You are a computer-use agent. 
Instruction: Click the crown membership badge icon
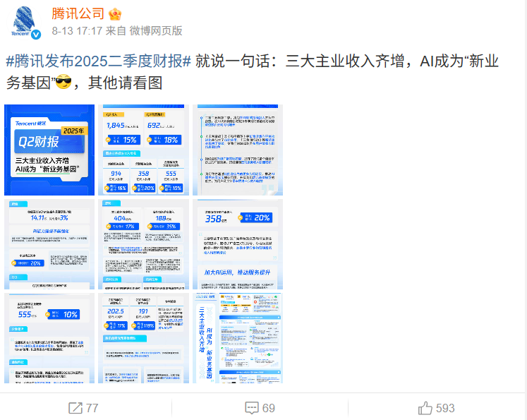point(115,14)
